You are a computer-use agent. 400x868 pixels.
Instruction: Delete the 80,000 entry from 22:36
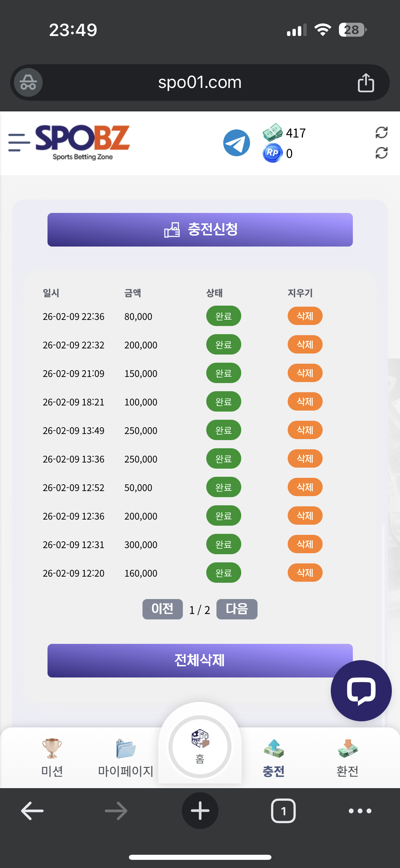coord(305,316)
